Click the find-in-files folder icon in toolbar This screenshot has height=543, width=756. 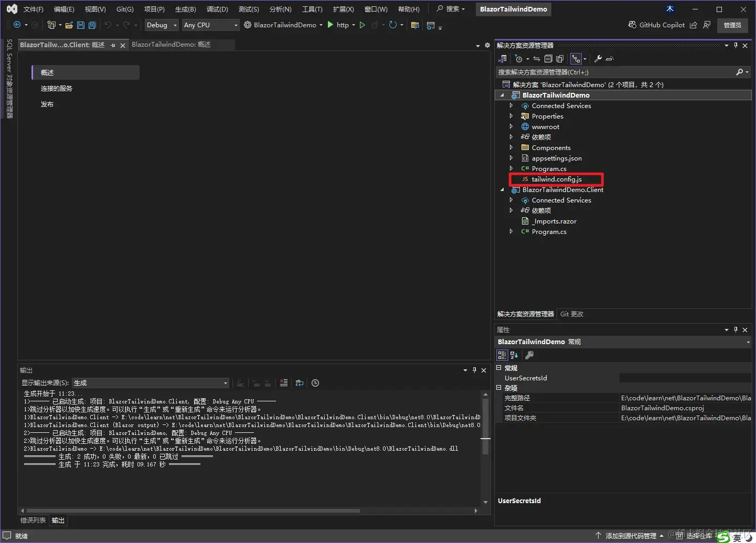point(415,25)
